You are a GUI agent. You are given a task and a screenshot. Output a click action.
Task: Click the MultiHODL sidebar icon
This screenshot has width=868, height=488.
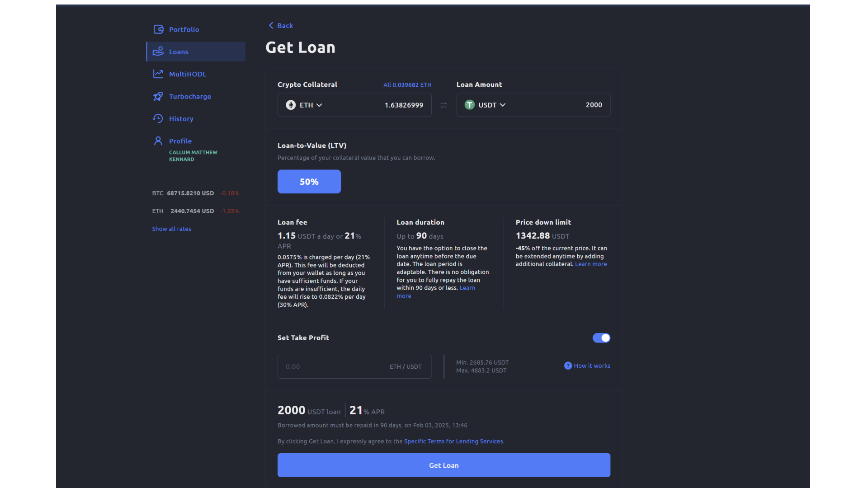pyautogui.click(x=157, y=73)
